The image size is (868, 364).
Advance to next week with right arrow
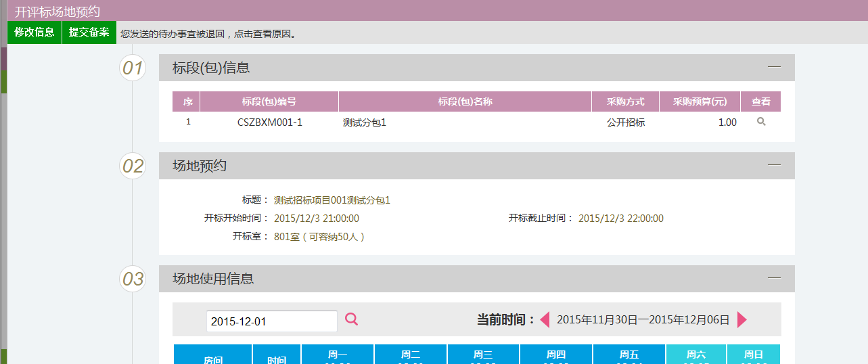point(742,320)
